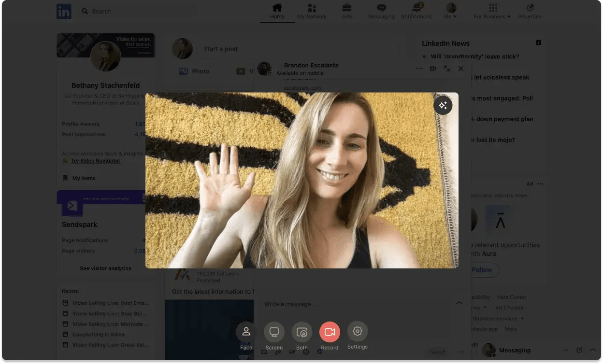Open the Help Center link
This screenshot has height=364, width=603.
click(512, 297)
